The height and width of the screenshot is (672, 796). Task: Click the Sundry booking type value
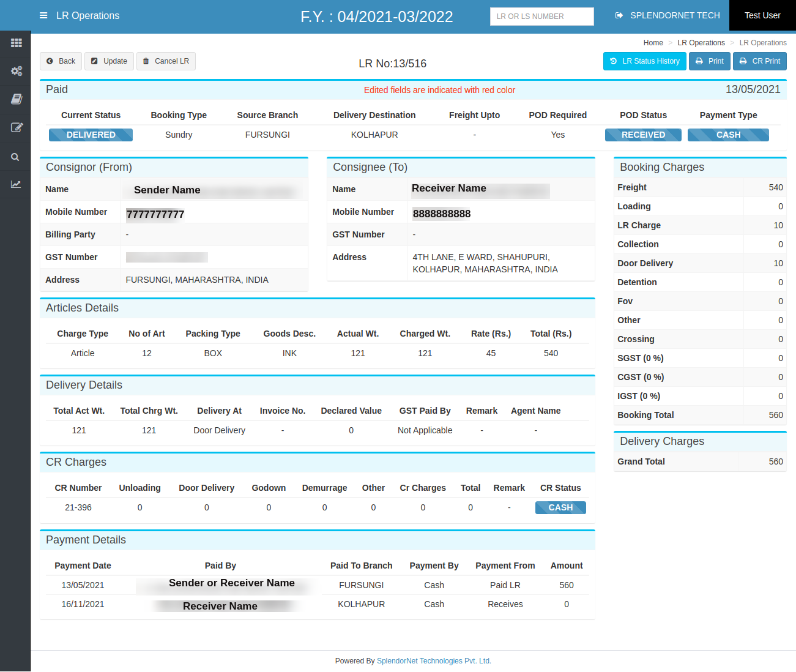click(x=179, y=135)
